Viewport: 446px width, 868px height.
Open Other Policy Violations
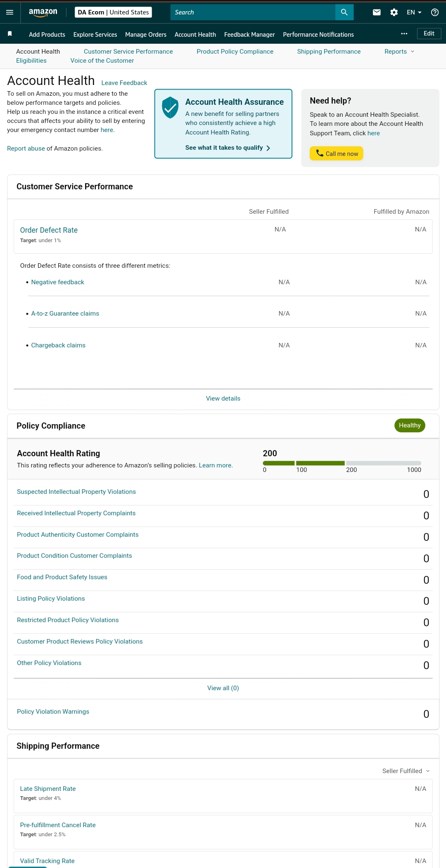pyautogui.click(x=49, y=663)
